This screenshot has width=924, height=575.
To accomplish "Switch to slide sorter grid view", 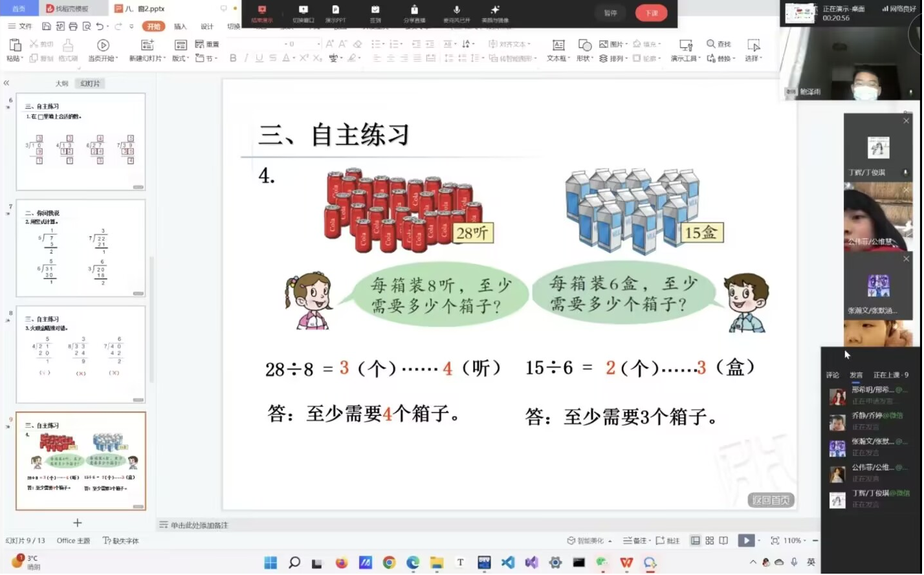I will pyautogui.click(x=710, y=541).
